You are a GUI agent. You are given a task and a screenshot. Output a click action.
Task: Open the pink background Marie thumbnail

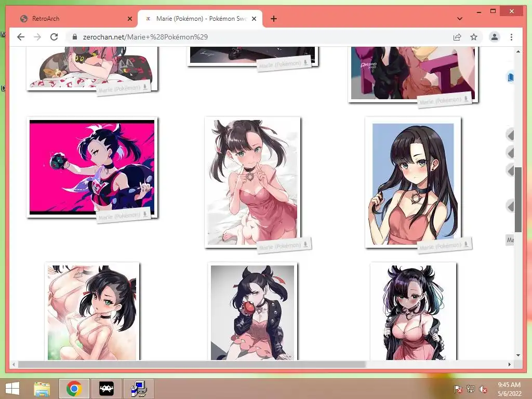pos(92,167)
